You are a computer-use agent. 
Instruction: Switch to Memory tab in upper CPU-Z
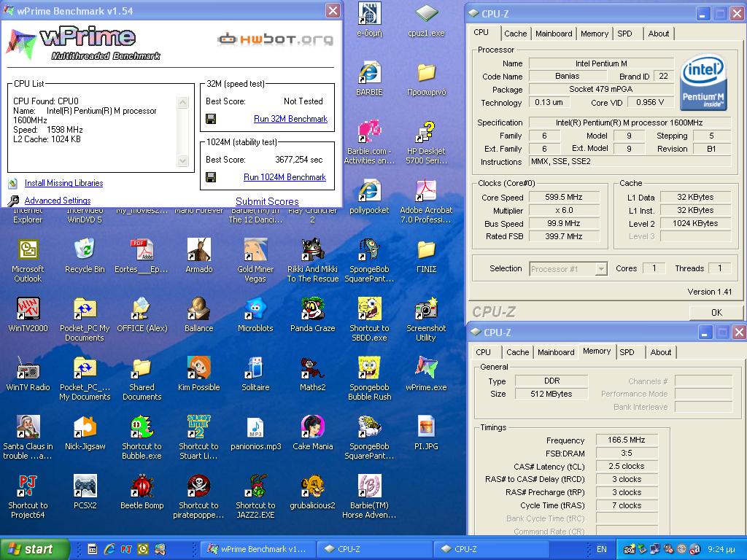click(x=594, y=34)
